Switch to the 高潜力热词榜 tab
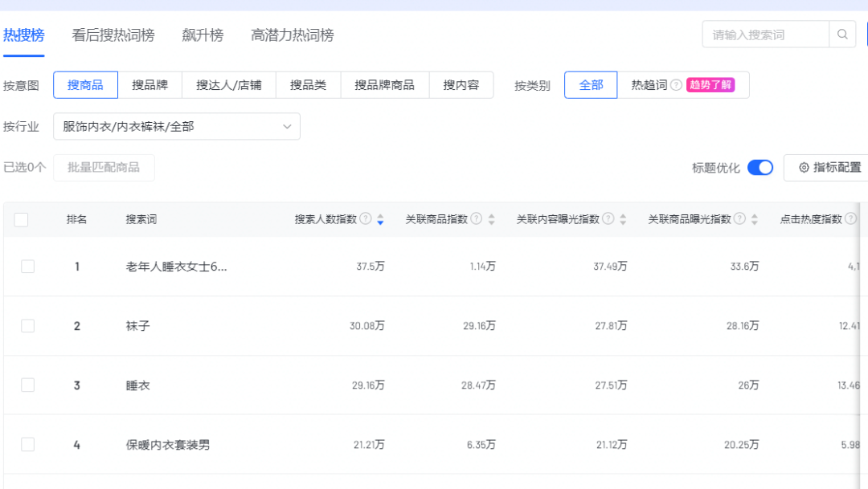 pos(293,35)
